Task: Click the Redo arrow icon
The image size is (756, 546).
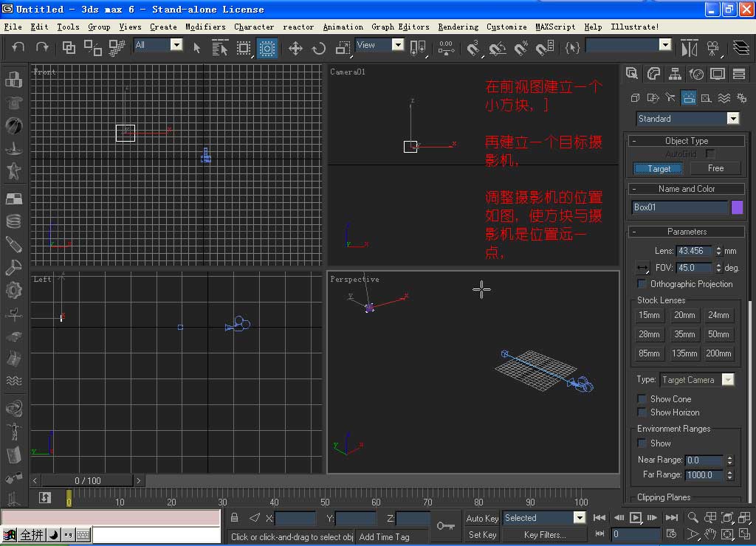Action: (42, 47)
